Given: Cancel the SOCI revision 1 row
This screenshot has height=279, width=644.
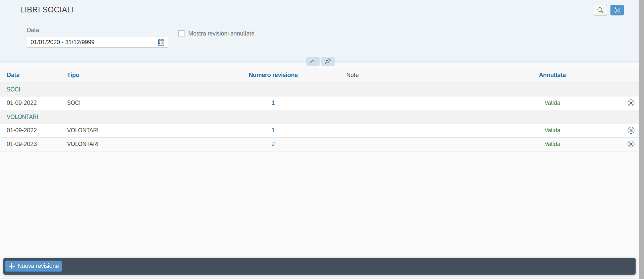Looking at the screenshot, I should point(631,103).
